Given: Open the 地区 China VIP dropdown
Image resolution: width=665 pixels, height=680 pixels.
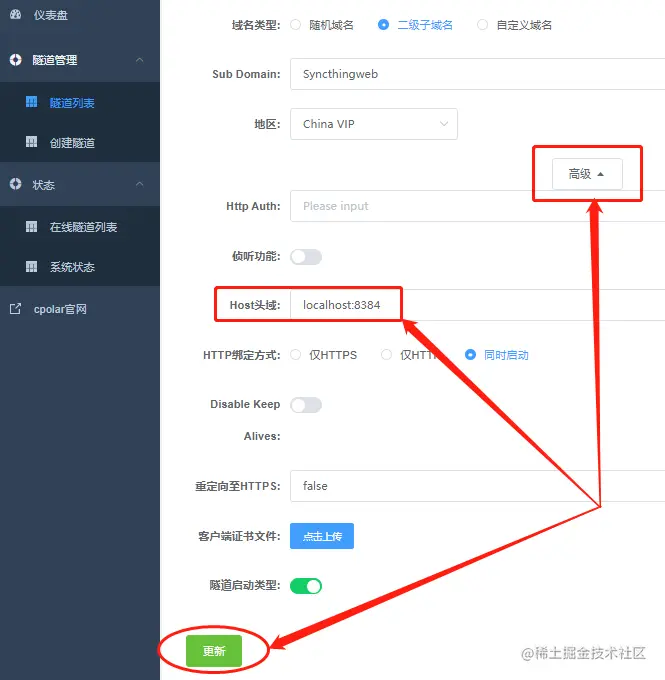Looking at the screenshot, I should (374, 124).
